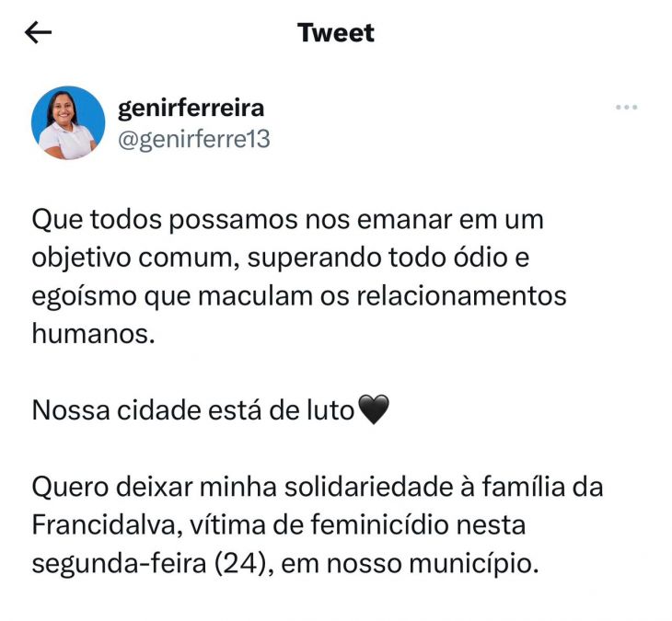Open the three-dot more options menu
This screenshot has height=621, width=672.
626,108
